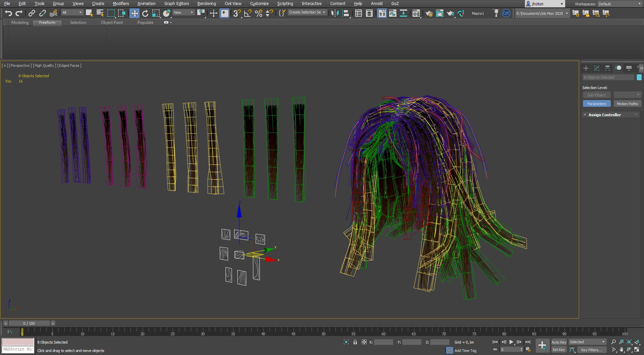Switch to the Modeling ribbon tab
The height and width of the screenshot is (355, 644).
(x=20, y=23)
